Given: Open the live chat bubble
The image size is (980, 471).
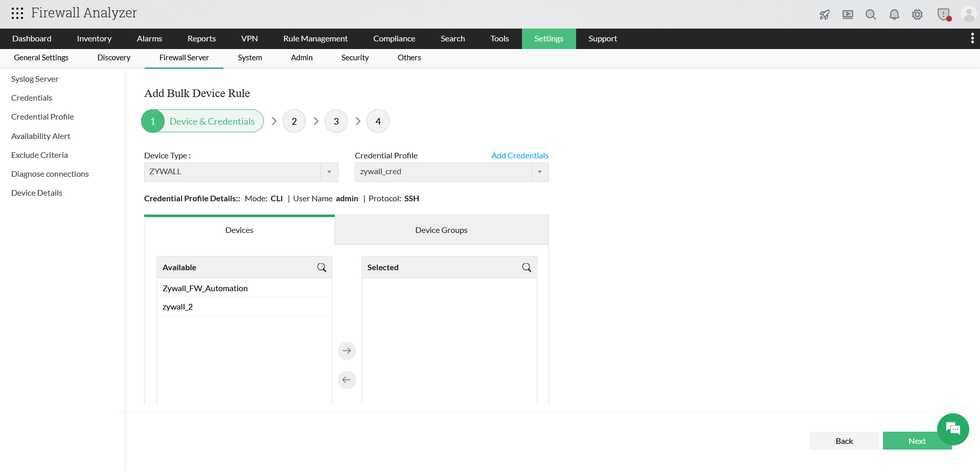Looking at the screenshot, I should coord(953,429).
